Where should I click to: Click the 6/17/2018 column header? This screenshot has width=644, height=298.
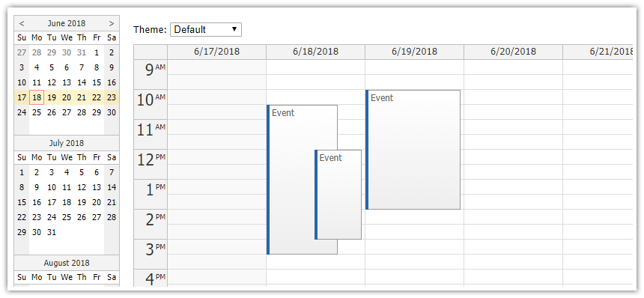tap(217, 52)
